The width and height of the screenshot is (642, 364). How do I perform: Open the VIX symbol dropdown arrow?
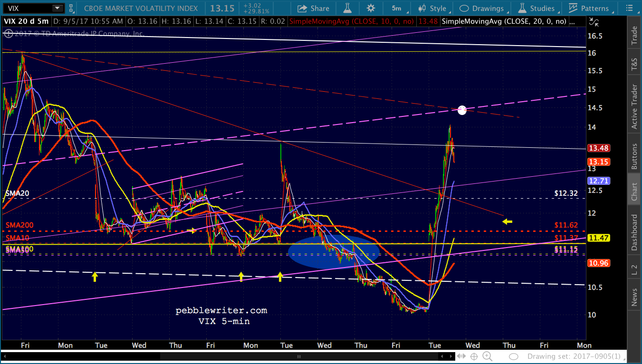click(57, 8)
